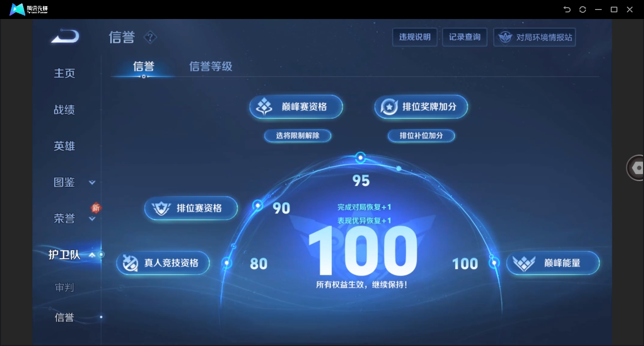
Task: Go to 主页 in the sidebar
Action: click(65, 73)
